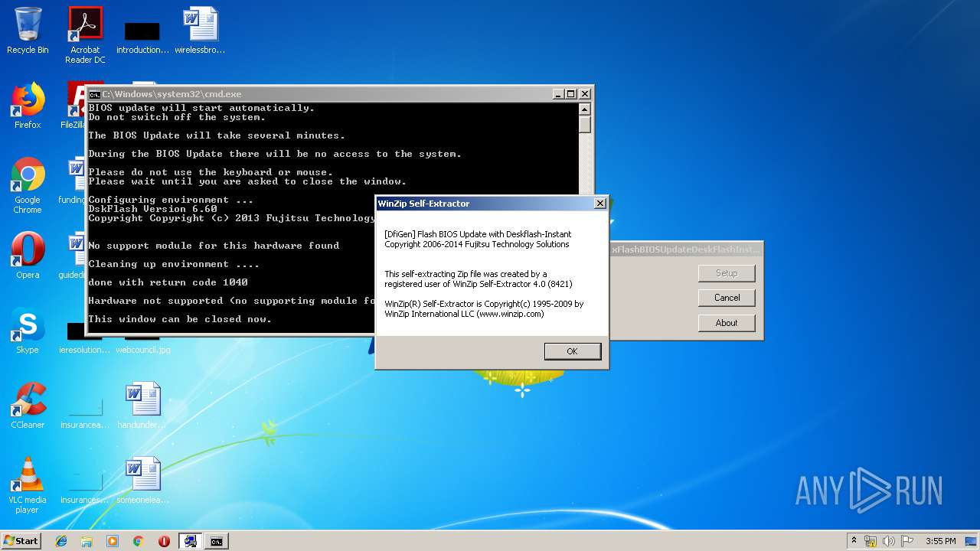980x551 pixels.
Task: Open Opera from the taskbar
Action: pos(164,541)
